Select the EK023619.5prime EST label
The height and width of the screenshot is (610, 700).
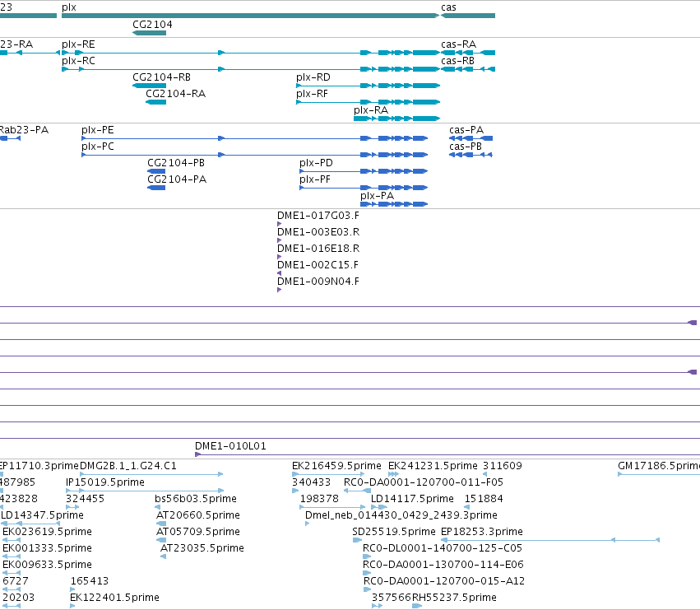pos(48,533)
